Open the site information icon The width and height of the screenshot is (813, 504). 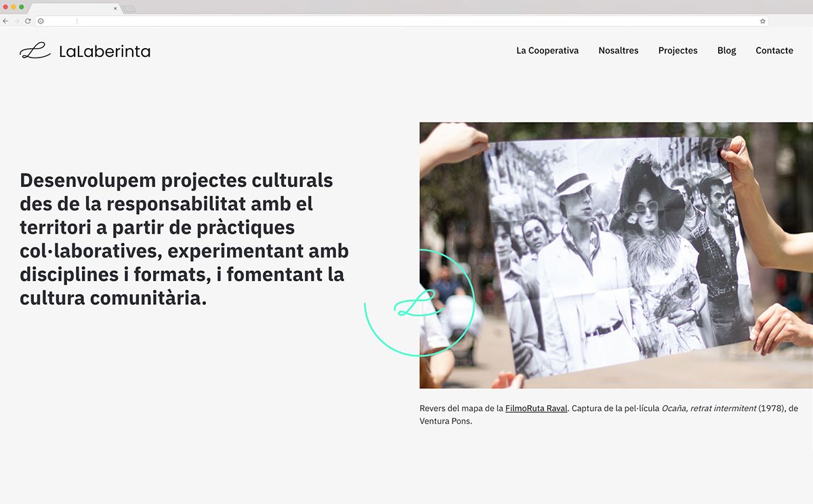pos(41,21)
